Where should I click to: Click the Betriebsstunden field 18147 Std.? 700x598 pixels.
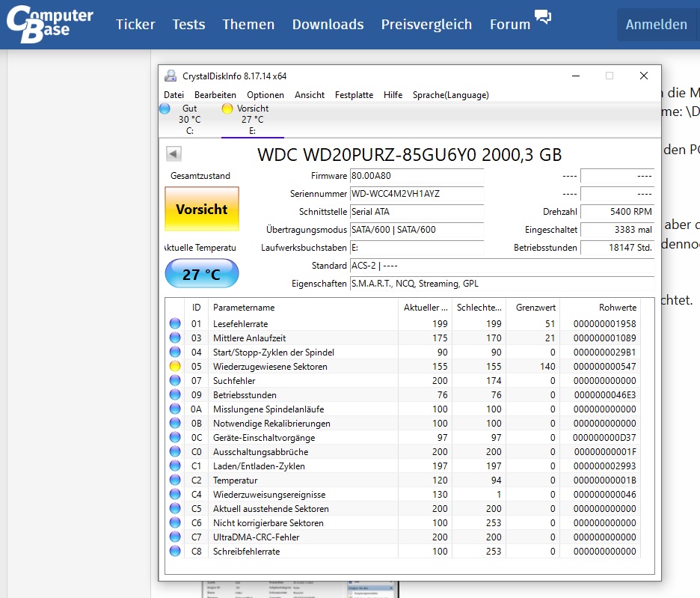point(618,248)
